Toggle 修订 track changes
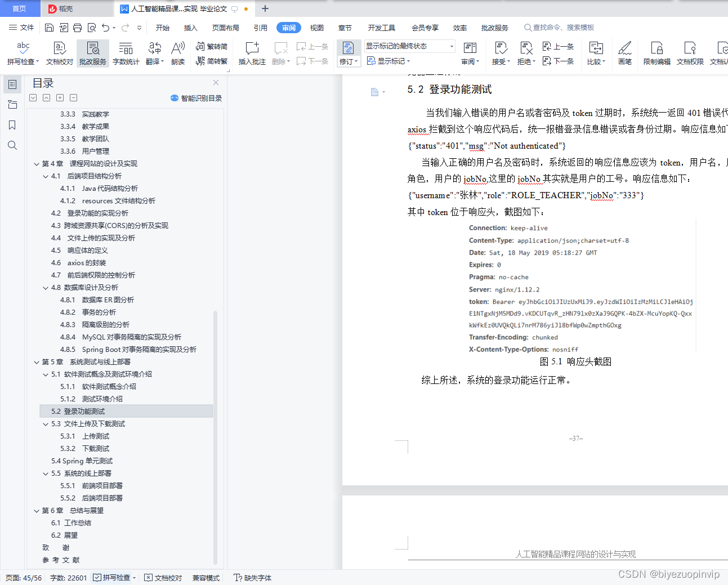728x585 pixels. tap(349, 53)
